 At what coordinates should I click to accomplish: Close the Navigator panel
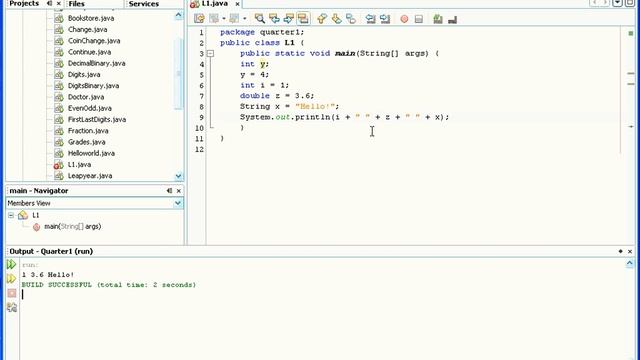pyautogui.click(x=179, y=191)
